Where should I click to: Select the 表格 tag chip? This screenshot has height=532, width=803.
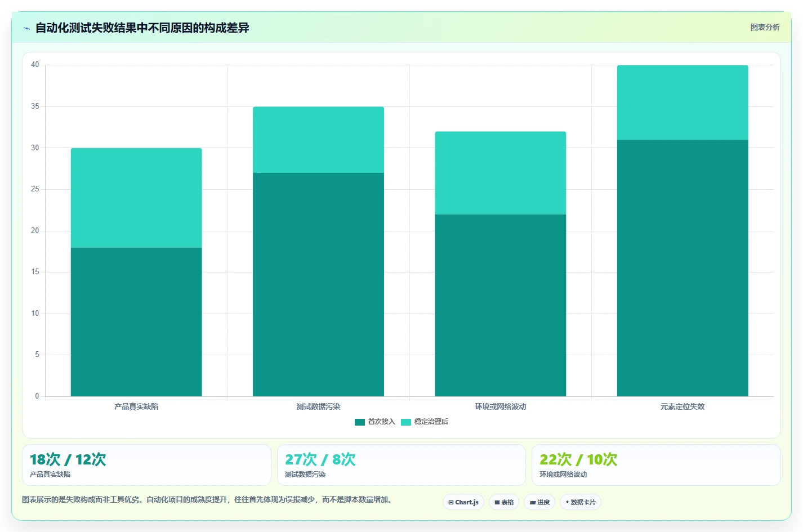pos(504,502)
